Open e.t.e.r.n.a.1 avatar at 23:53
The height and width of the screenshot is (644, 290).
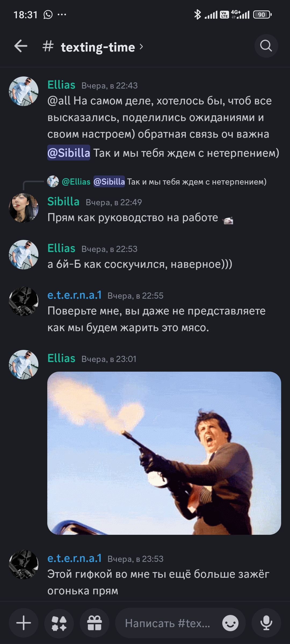[24, 565]
